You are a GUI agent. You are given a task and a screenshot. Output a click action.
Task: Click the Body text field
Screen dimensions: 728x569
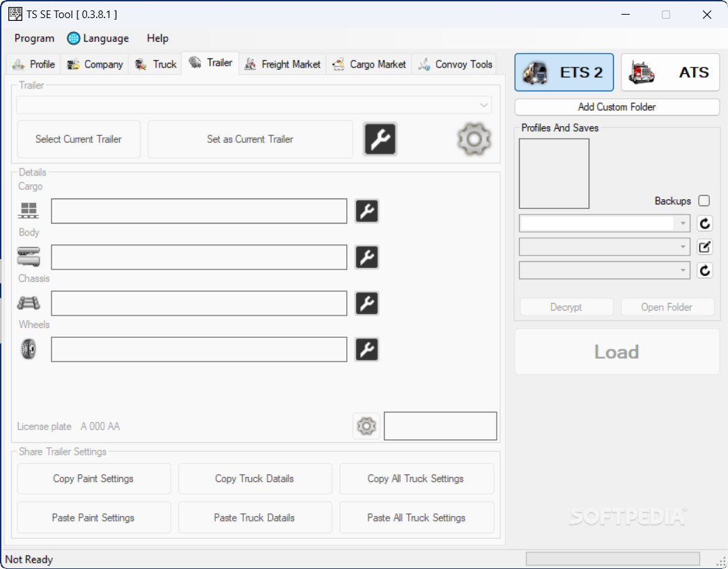tap(199, 257)
